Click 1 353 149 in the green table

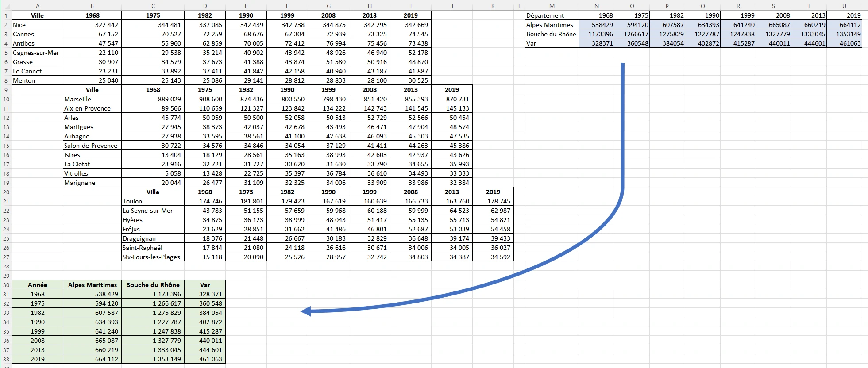(x=153, y=359)
